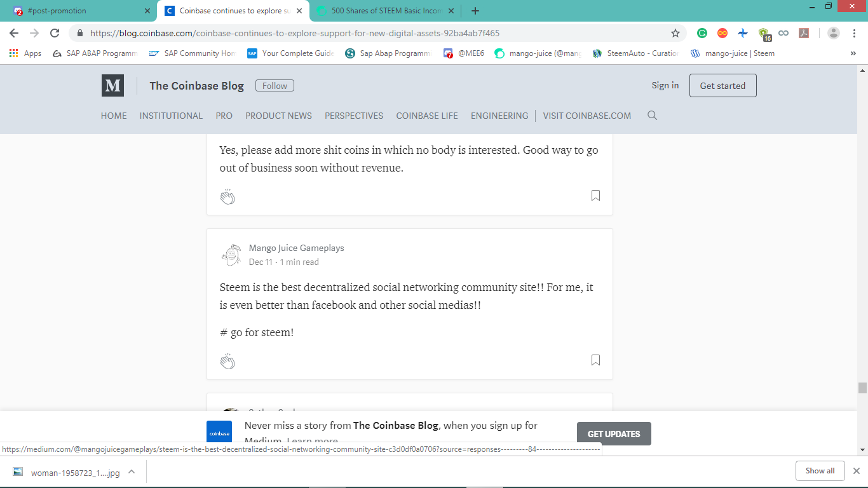Open the Apps bookmarks shortcut
The image size is (868, 488).
(x=25, y=53)
